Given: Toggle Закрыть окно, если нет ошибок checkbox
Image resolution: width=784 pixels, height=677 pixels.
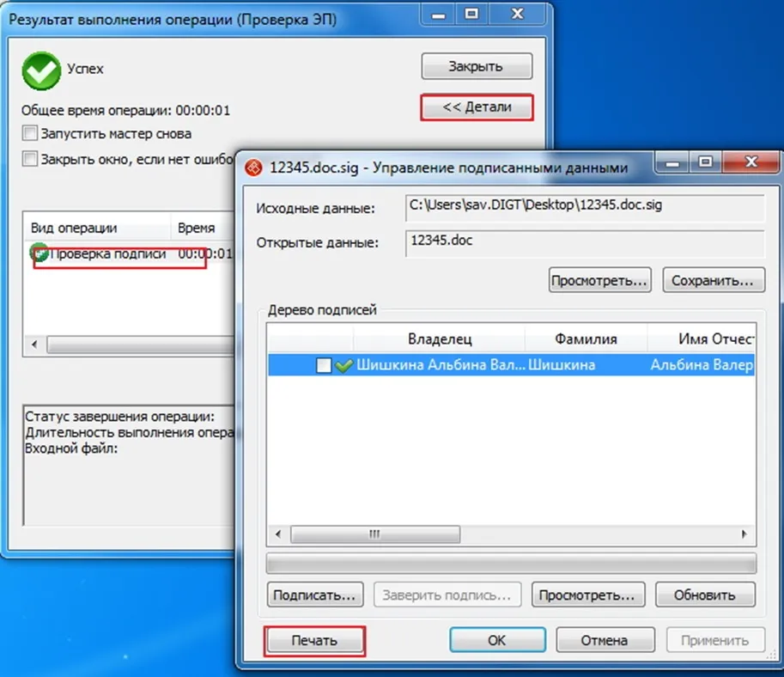Looking at the screenshot, I should coord(31,159).
